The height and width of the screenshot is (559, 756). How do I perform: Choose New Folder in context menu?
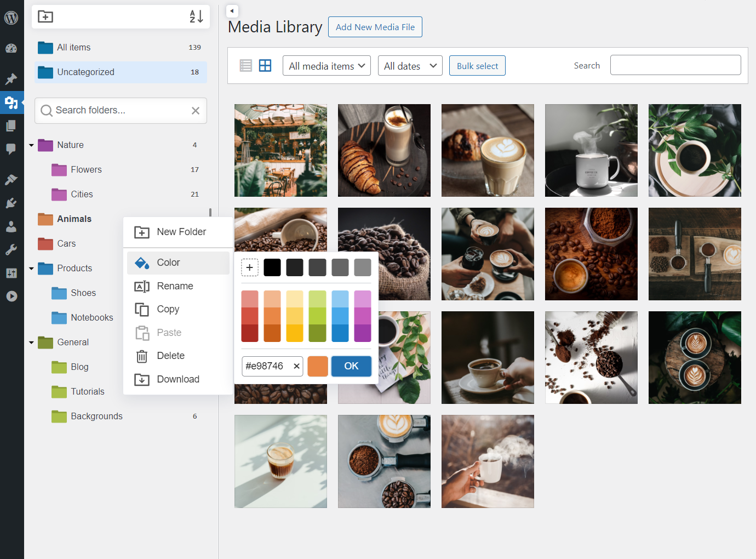pos(178,232)
